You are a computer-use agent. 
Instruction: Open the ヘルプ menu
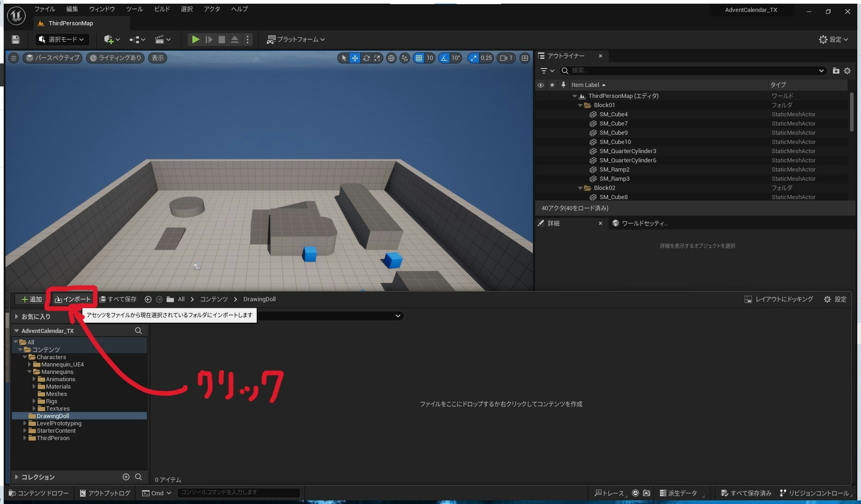point(239,9)
